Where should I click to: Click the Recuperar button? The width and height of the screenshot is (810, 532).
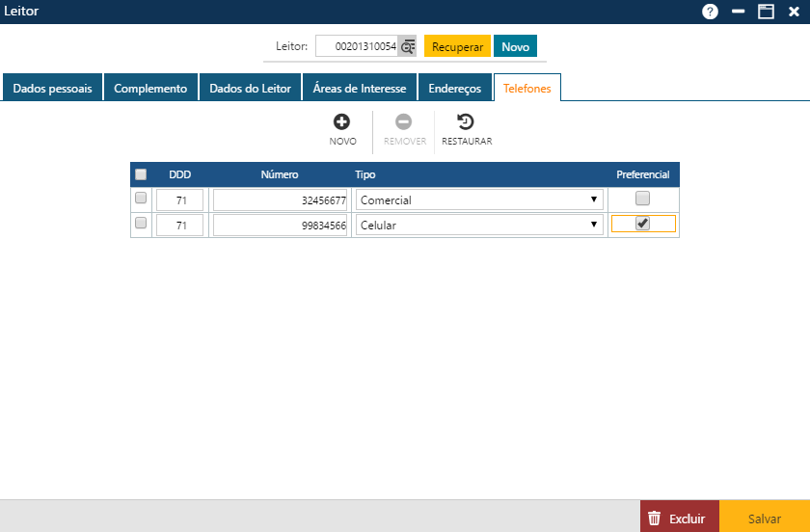click(x=457, y=46)
